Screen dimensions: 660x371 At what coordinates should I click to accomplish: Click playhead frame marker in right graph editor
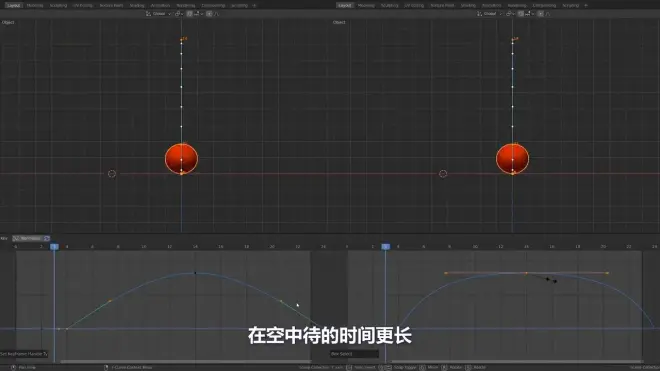(386, 246)
